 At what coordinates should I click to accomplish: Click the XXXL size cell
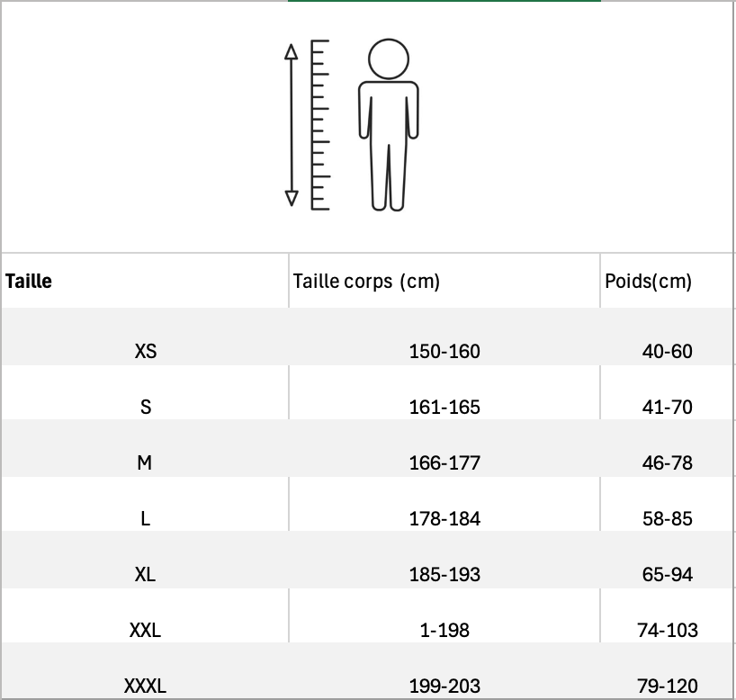point(145,686)
